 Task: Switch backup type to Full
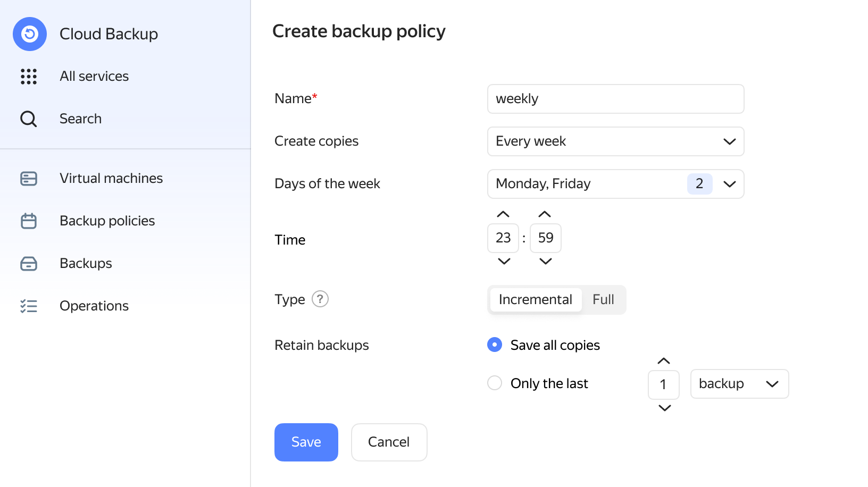(x=603, y=300)
